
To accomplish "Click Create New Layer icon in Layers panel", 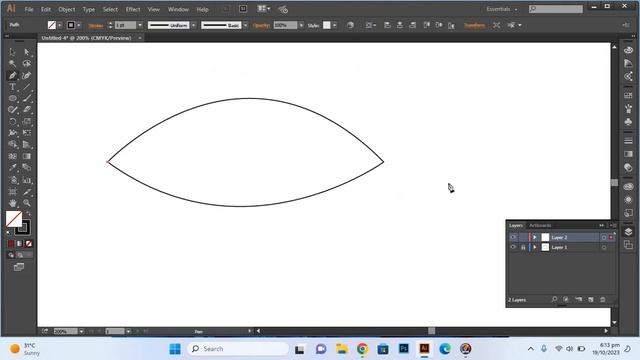I will [591, 300].
